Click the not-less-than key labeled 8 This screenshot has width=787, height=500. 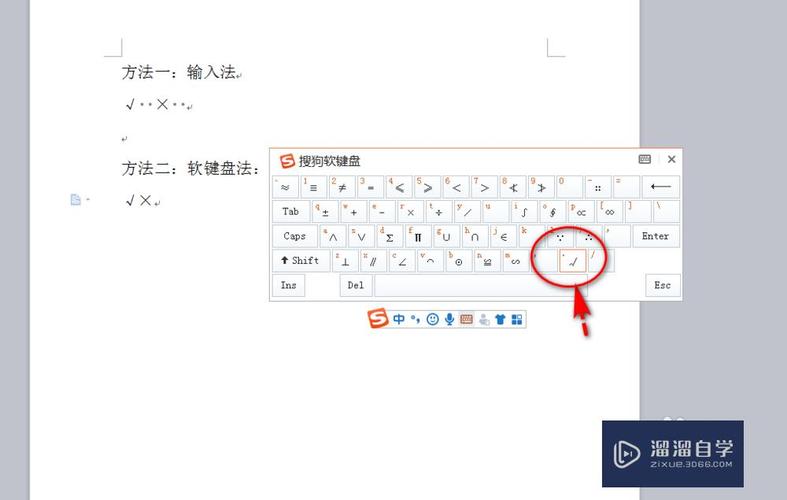[x=513, y=187]
